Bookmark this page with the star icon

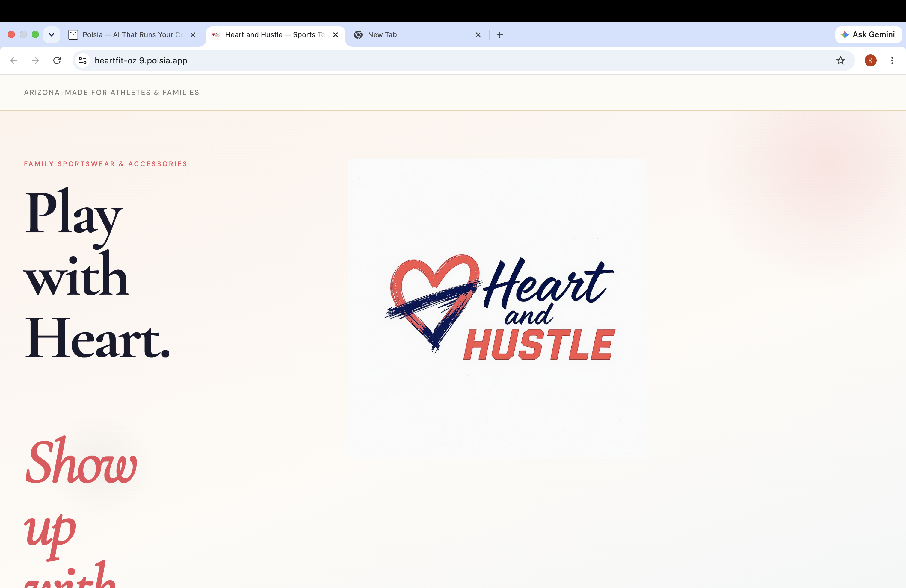[840, 60]
